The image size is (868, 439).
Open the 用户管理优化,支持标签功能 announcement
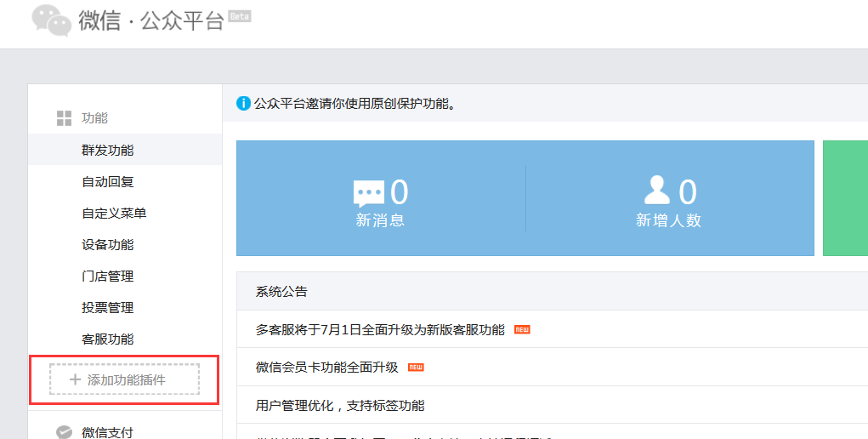point(340,405)
